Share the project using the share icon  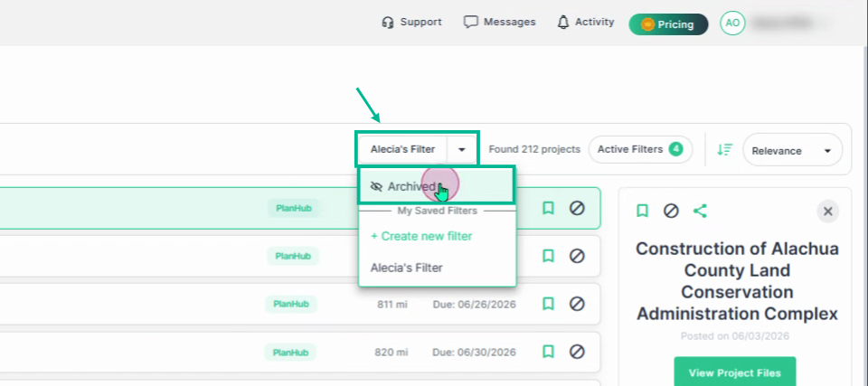700,211
